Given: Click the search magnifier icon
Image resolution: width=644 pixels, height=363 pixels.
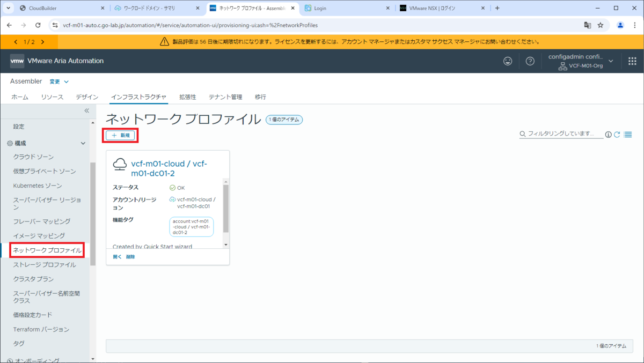Looking at the screenshot, I should (x=523, y=134).
